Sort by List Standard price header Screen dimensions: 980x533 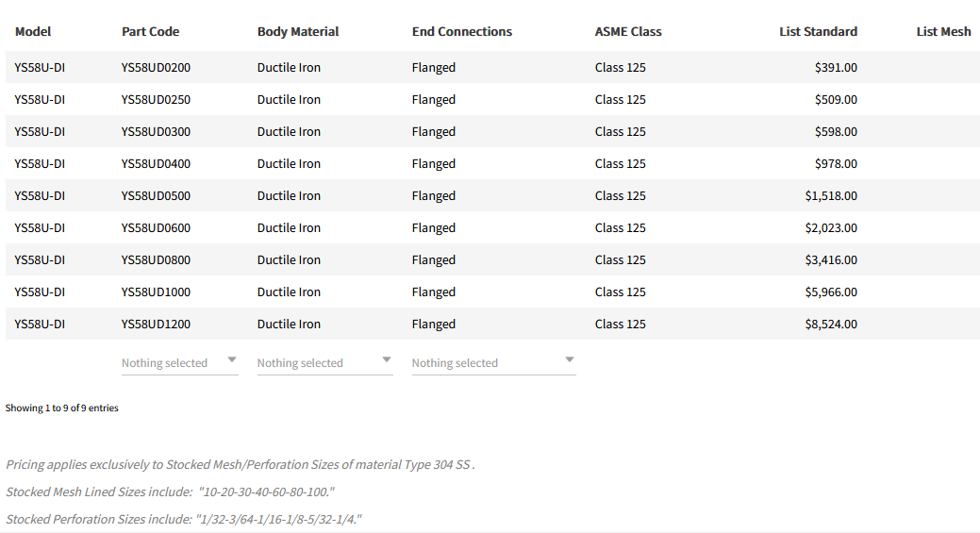pos(818,31)
